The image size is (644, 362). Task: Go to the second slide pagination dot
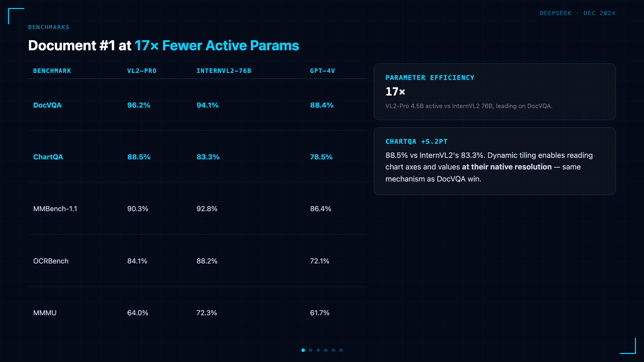[311, 350]
